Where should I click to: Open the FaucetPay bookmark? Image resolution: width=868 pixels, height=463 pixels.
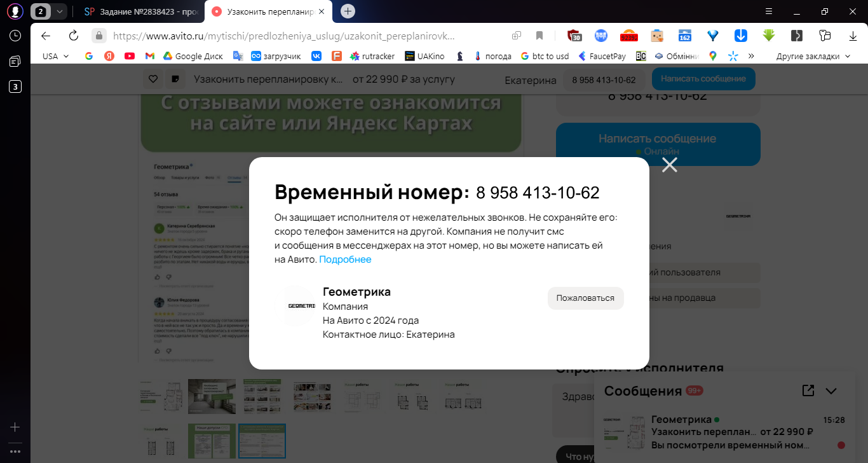(602, 56)
